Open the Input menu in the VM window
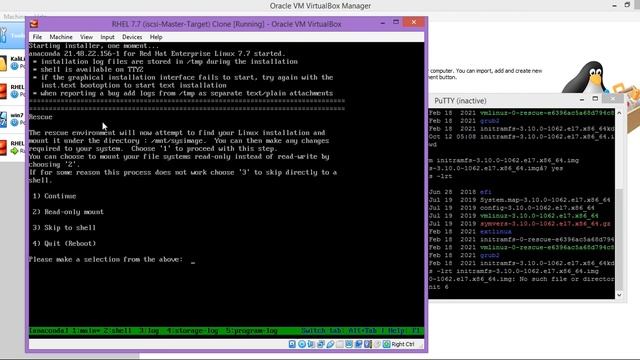This screenshot has width=640, height=360. pyautogui.click(x=107, y=37)
